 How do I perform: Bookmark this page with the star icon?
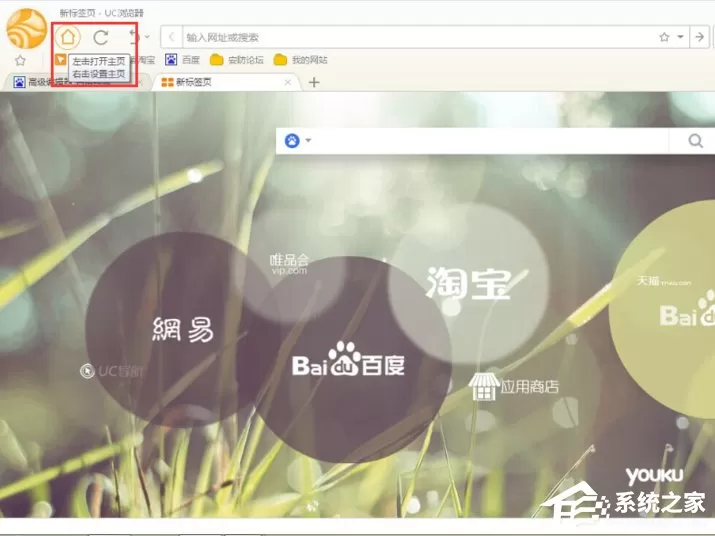tap(664, 37)
